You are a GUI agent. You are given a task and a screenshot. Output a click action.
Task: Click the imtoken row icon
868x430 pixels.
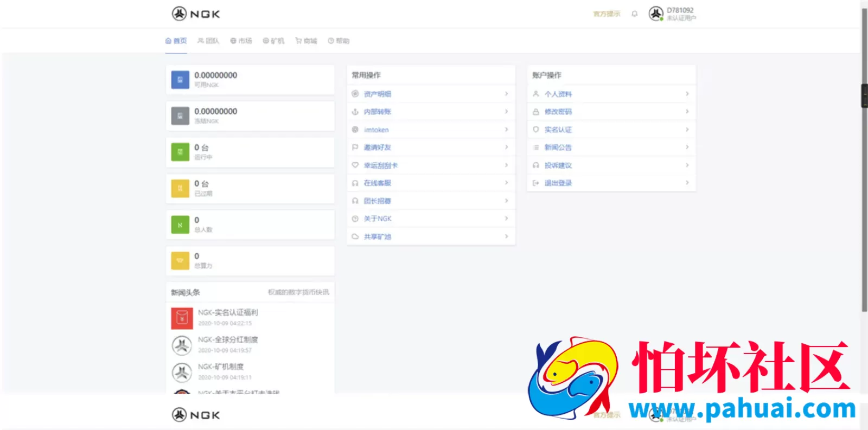(x=355, y=130)
